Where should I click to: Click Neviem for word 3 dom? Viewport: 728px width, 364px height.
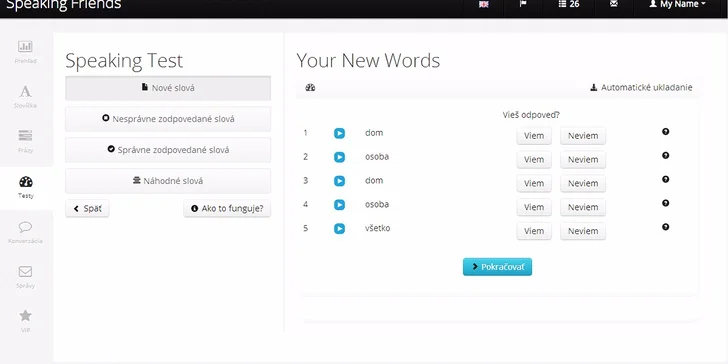pos(583,183)
